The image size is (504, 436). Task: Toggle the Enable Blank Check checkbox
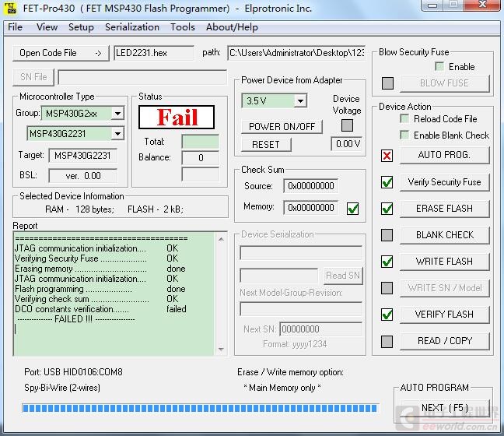tap(404, 135)
